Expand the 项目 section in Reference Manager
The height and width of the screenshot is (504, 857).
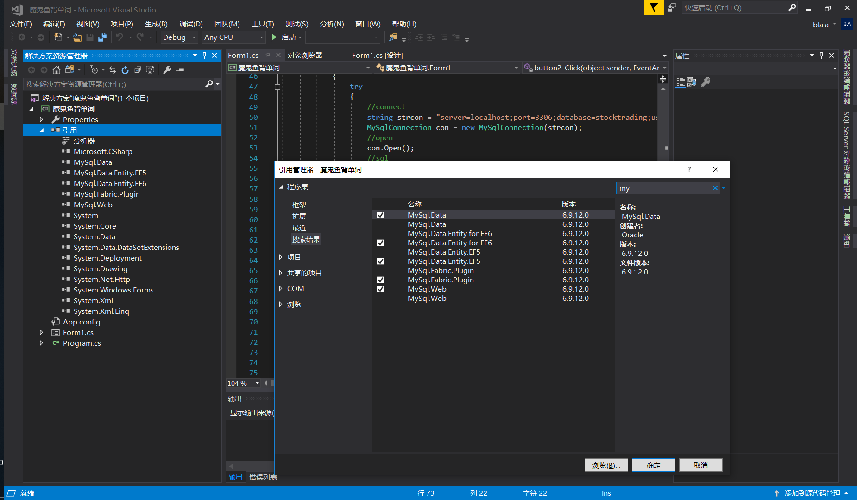(281, 257)
